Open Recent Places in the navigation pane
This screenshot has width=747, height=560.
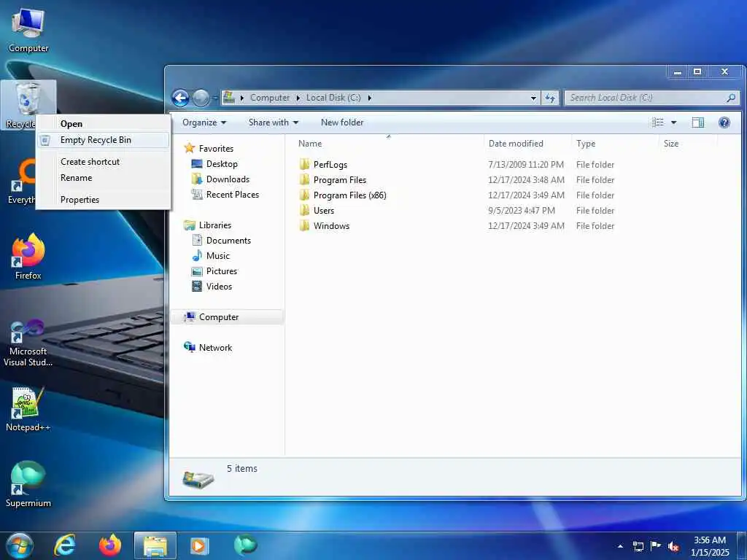tap(233, 194)
